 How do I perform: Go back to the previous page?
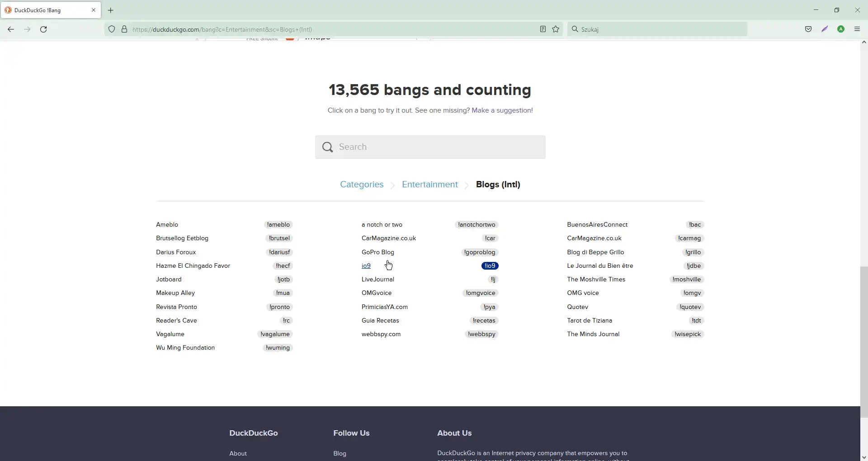click(11, 29)
